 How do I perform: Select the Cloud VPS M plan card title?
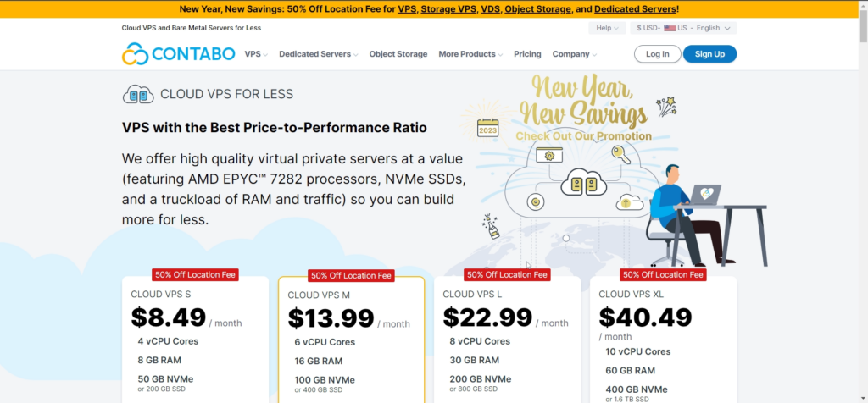(319, 295)
